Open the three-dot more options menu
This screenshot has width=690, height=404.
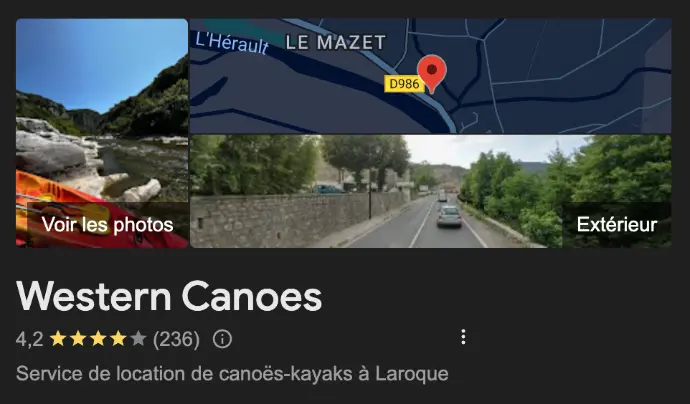tap(463, 337)
